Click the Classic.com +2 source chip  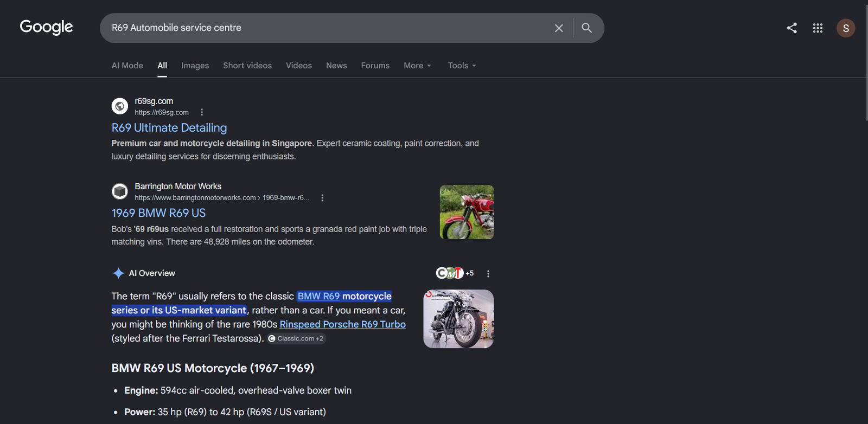(x=296, y=338)
